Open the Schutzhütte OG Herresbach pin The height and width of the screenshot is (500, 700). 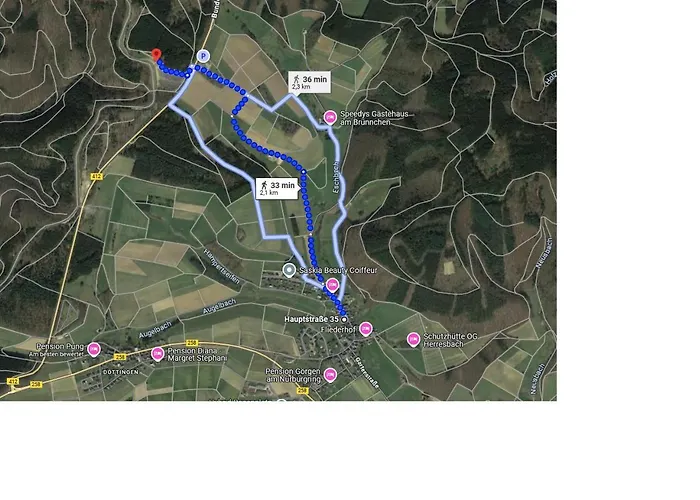pos(413,339)
